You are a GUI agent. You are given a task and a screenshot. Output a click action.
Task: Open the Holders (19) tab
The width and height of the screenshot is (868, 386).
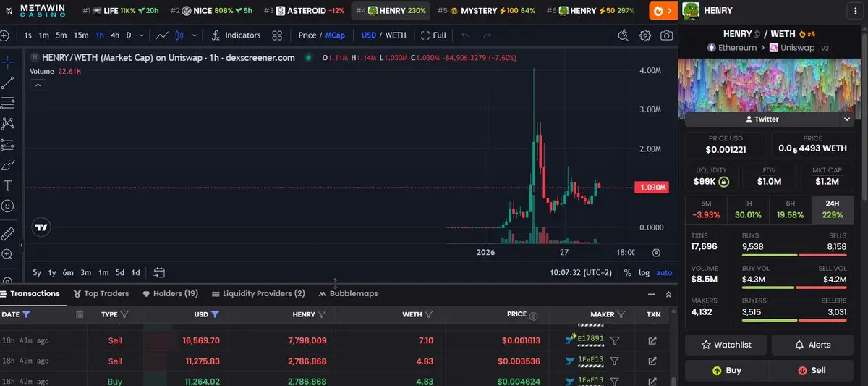pos(170,293)
